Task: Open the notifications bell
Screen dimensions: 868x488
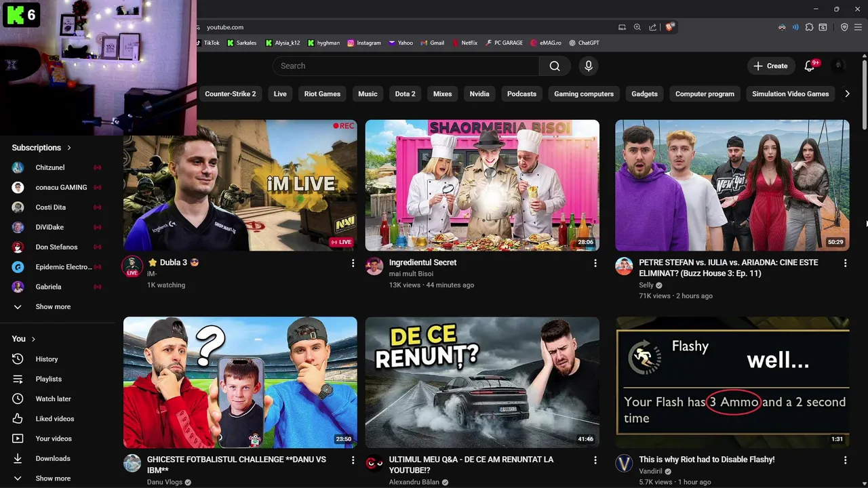Action: pyautogui.click(x=809, y=66)
